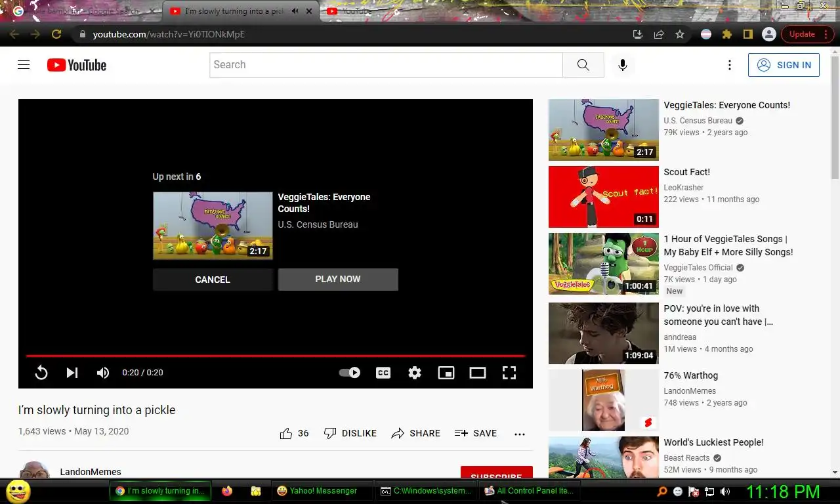Click the striped flag extension icon
The height and width of the screenshot is (504, 840).
point(706,34)
